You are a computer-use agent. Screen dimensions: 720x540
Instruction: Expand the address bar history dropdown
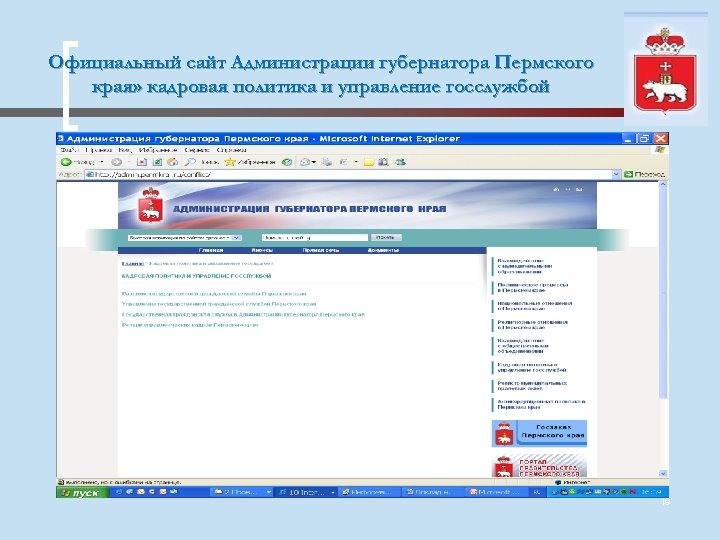[616, 174]
